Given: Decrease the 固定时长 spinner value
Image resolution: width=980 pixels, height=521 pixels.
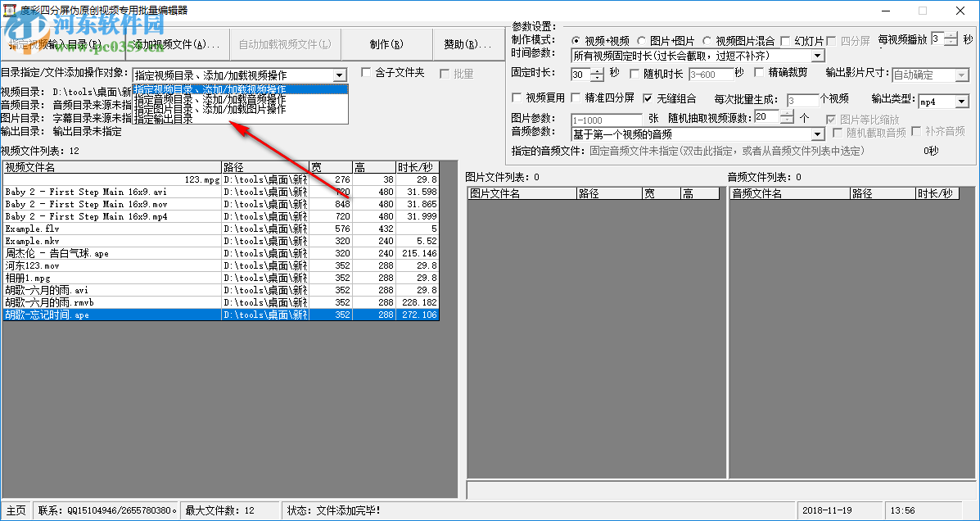Looking at the screenshot, I should click(x=598, y=78).
